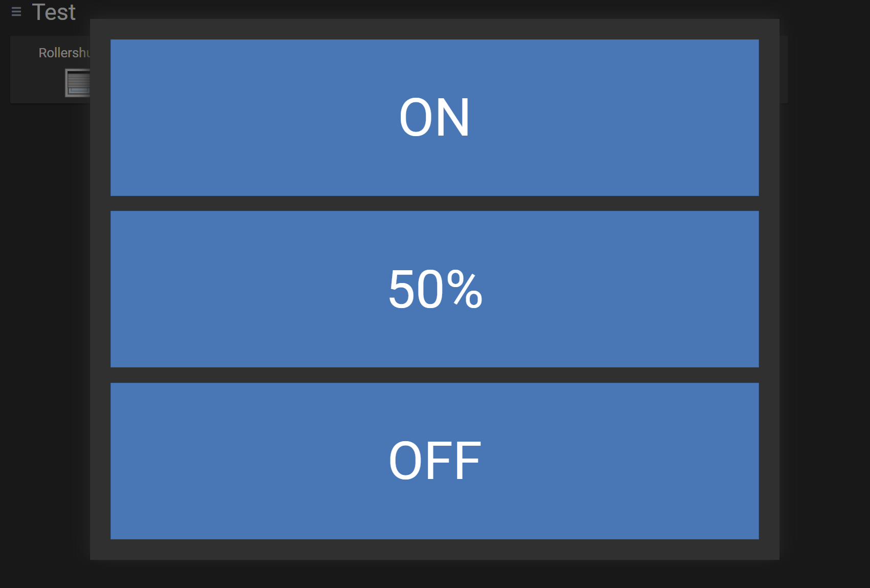Open the hamburger menu beside Test

point(16,12)
